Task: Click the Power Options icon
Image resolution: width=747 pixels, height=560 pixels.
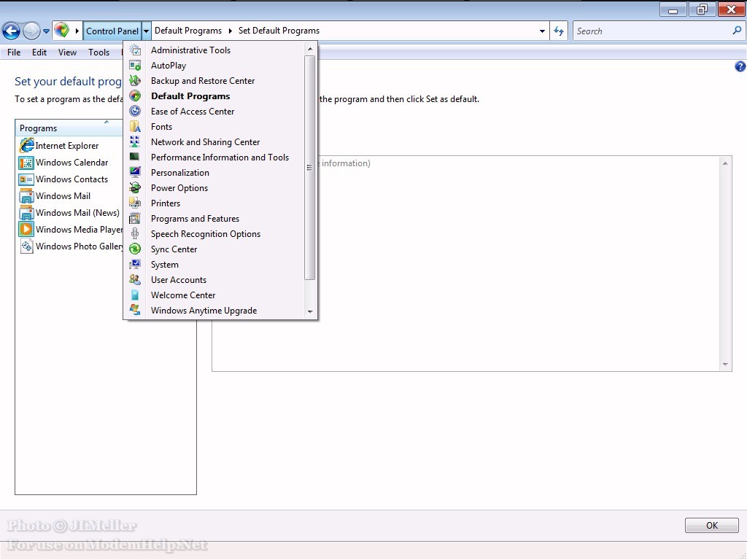Action: point(135,187)
